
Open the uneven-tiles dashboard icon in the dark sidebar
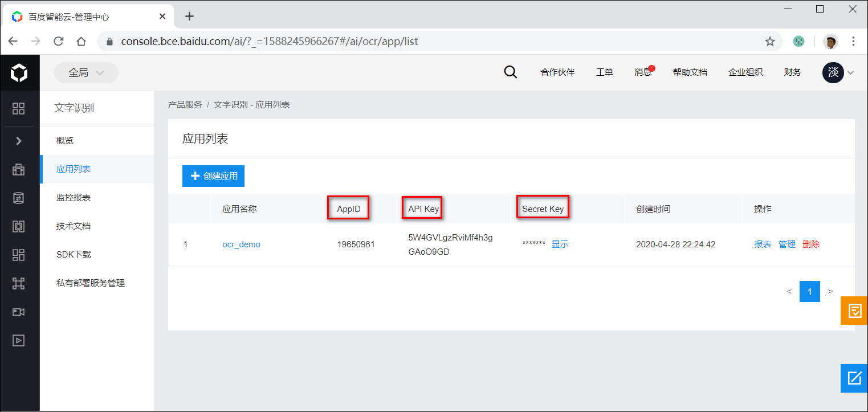pyautogui.click(x=19, y=255)
